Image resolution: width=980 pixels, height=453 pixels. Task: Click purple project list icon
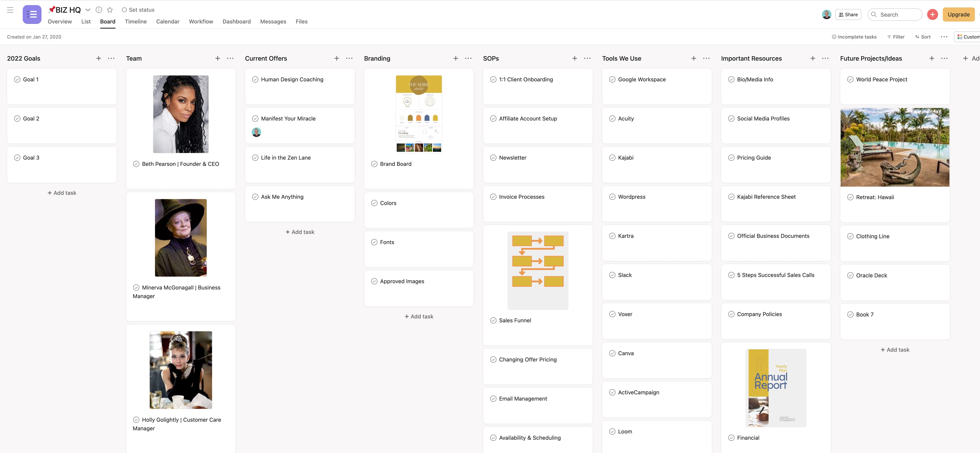click(32, 14)
